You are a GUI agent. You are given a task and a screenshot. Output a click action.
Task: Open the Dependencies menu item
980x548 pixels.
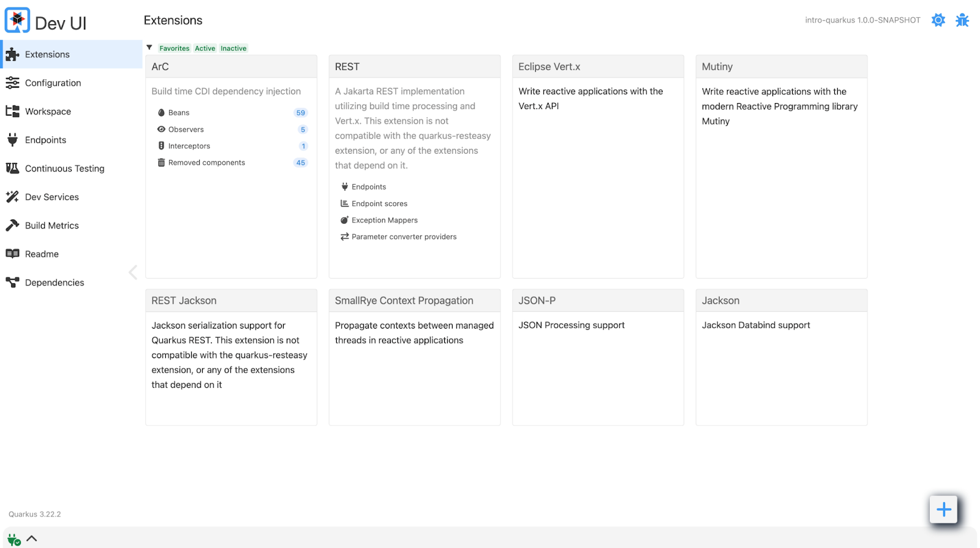pos(71,283)
